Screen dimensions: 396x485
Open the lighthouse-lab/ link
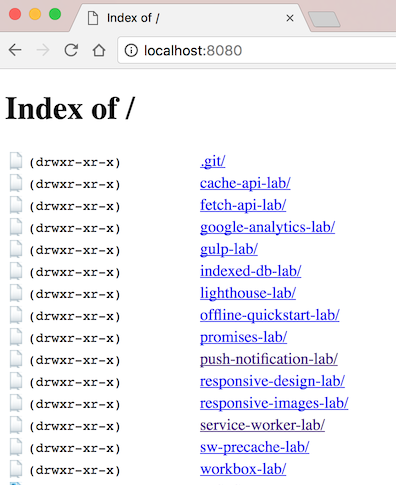click(x=248, y=293)
